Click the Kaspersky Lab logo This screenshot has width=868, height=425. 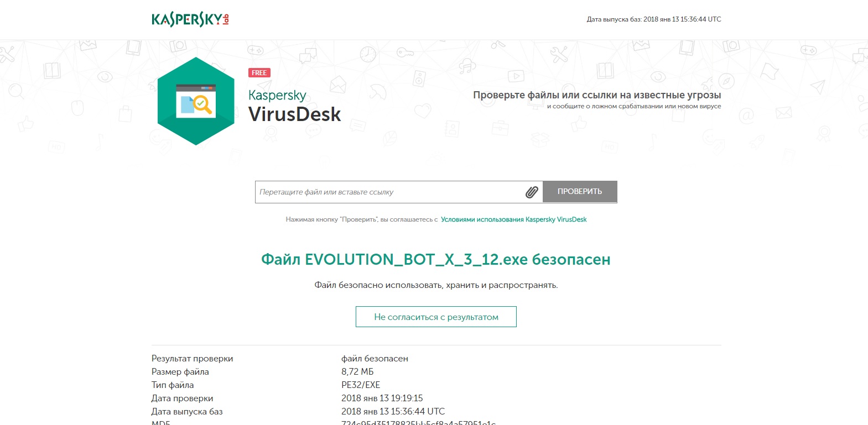(190, 19)
